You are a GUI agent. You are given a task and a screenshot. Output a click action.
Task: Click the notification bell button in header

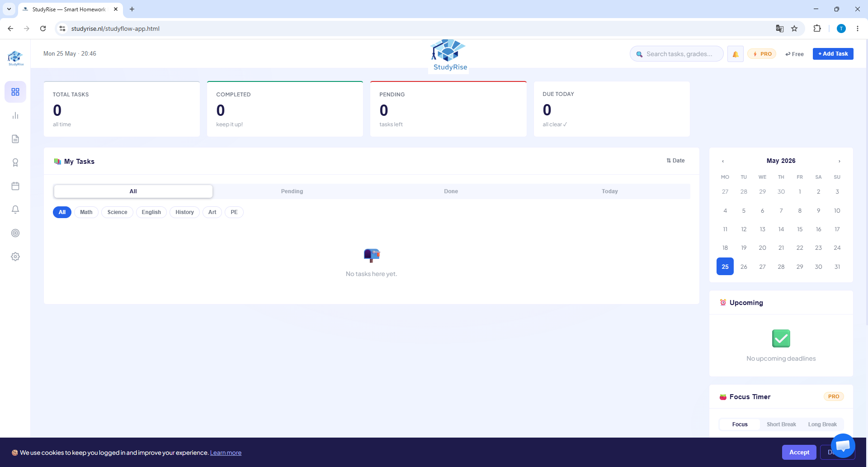coord(736,54)
